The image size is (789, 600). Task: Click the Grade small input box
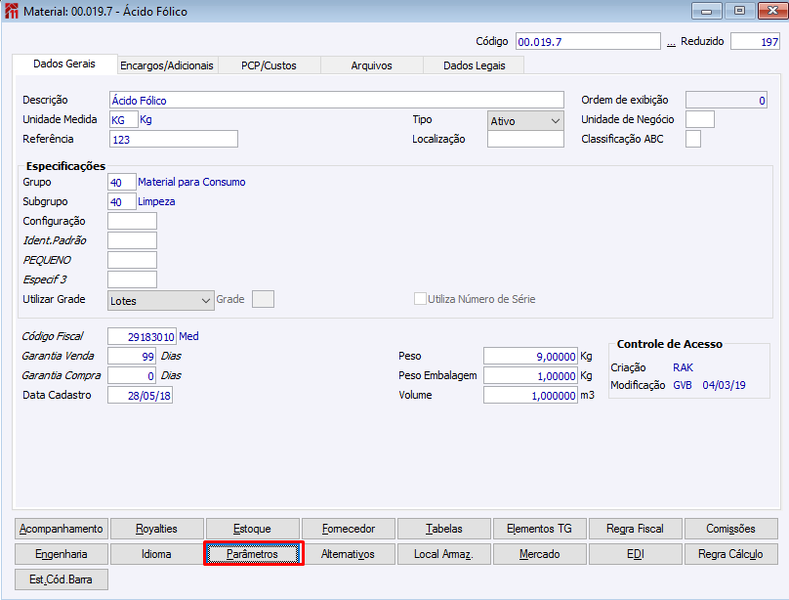[x=263, y=299]
